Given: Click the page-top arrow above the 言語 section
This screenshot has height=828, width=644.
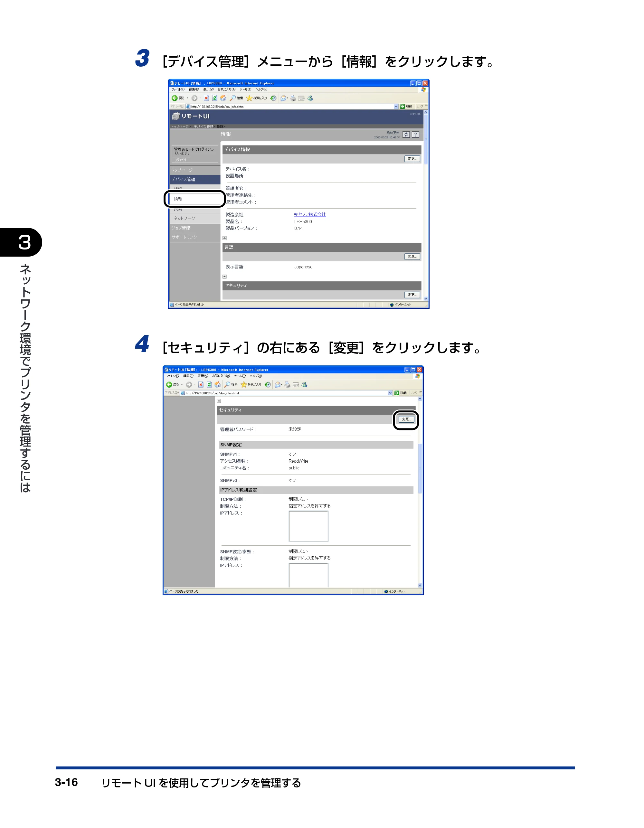Looking at the screenshot, I should [x=224, y=239].
